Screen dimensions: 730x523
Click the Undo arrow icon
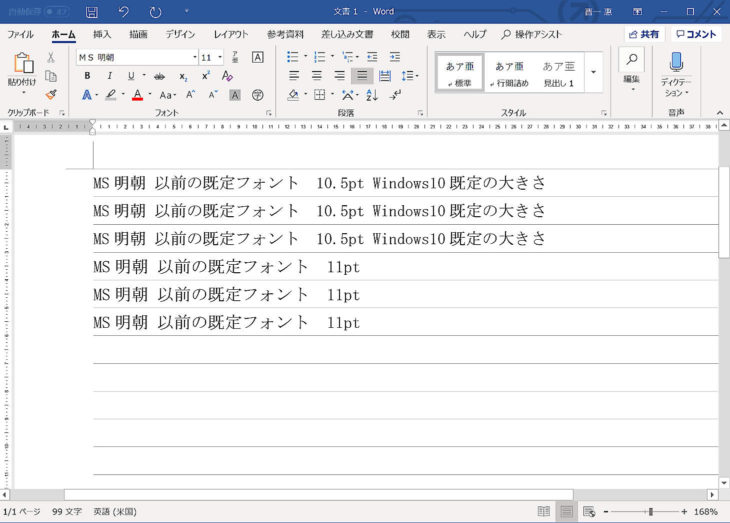(123, 12)
